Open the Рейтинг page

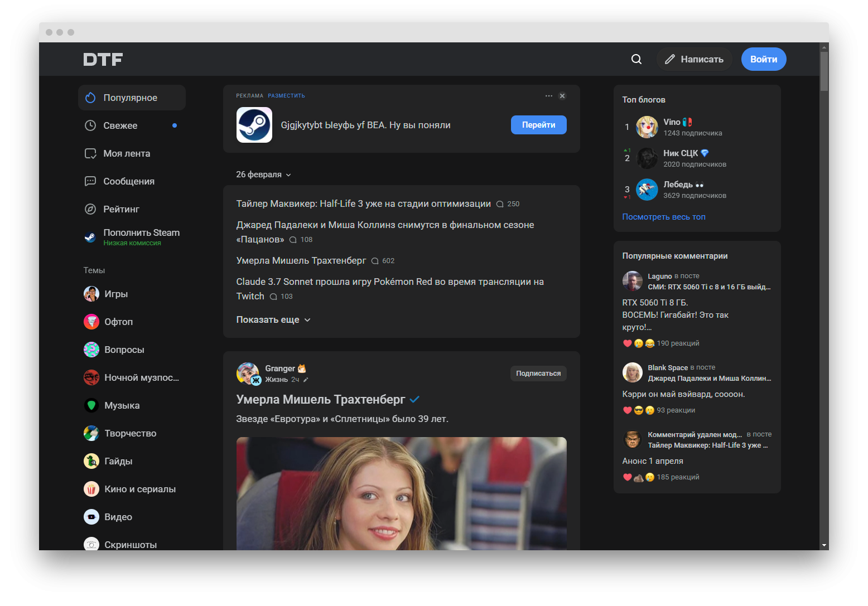click(132, 209)
